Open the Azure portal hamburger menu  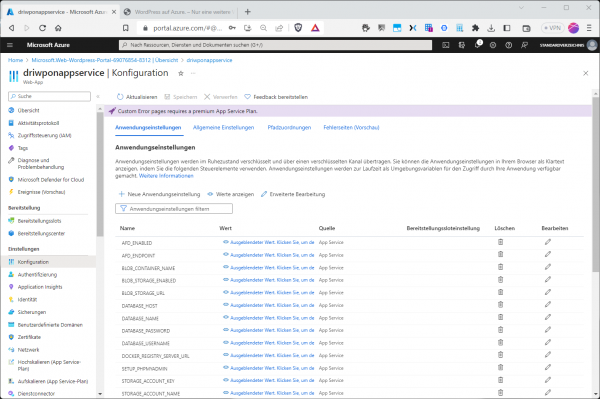tap(10, 45)
